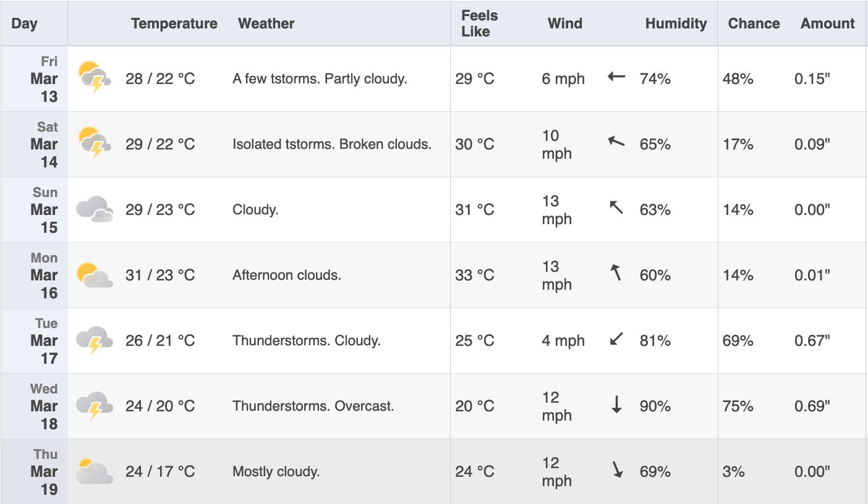The image size is (868, 504).
Task: Open the Fri Mar 13 day cell
Action: coord(34,79)
